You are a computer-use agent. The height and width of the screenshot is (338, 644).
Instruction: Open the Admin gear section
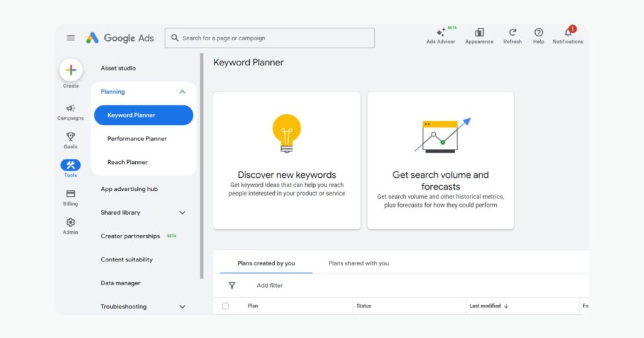click(x=70, y=226)
